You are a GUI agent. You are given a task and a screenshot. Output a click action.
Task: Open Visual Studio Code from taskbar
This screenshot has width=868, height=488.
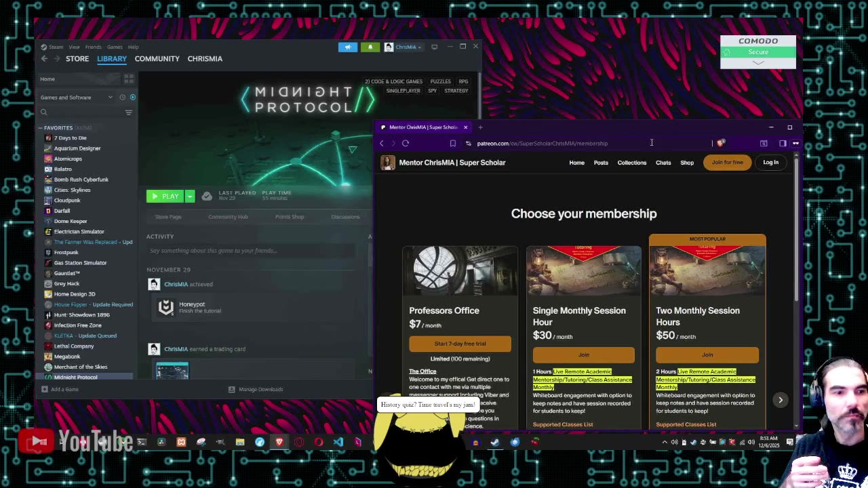click(338, 443)
